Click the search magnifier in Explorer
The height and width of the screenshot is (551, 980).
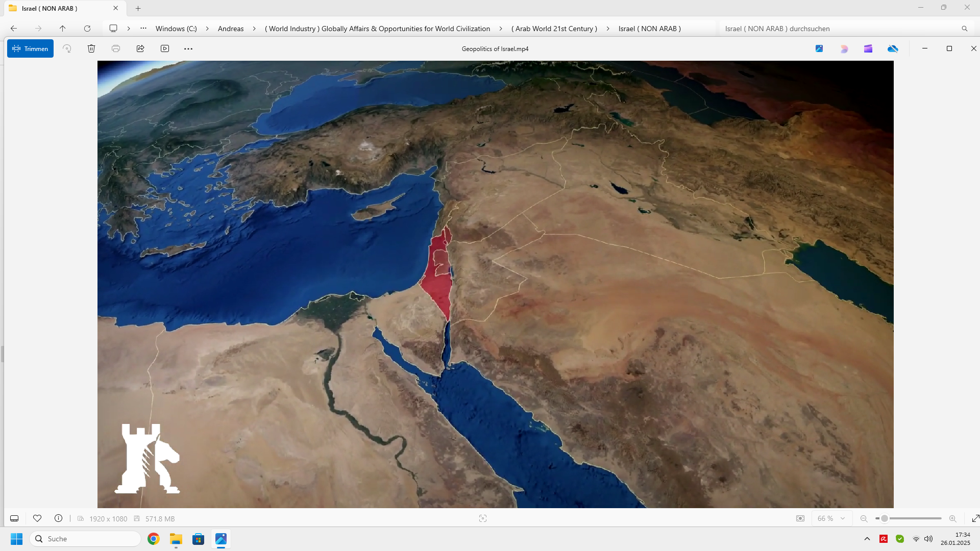(964, 29)
